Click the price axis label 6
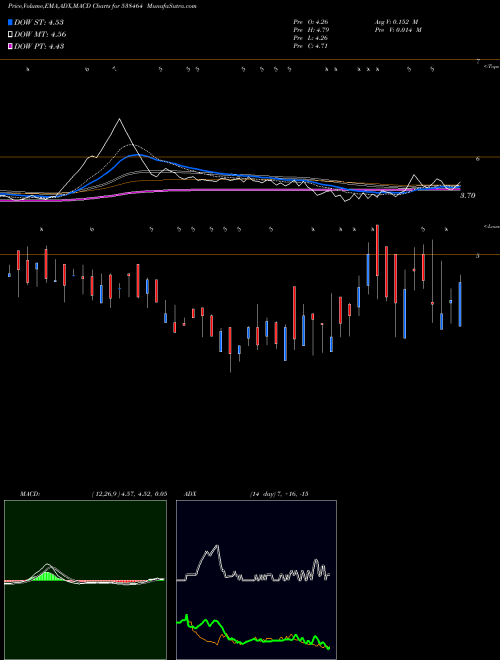 [x=478, y=159]
